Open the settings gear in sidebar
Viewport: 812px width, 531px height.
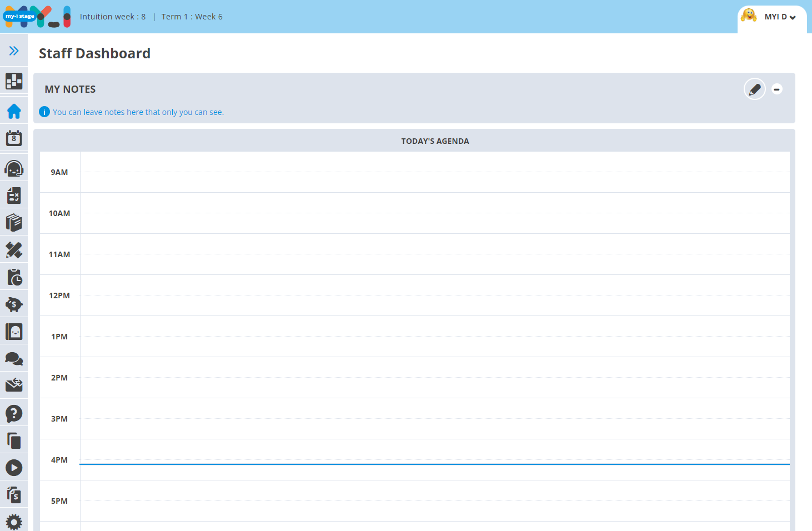pos(14,522)
